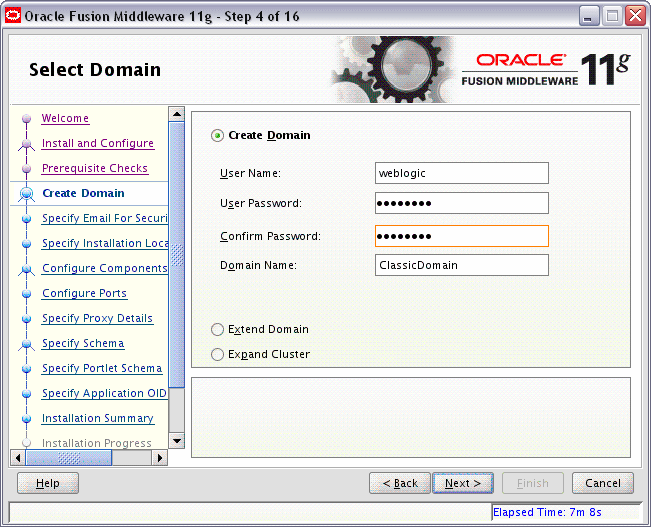Click the Configure Ports step bullet icon

pyautogui.click(x=27, y=294)
